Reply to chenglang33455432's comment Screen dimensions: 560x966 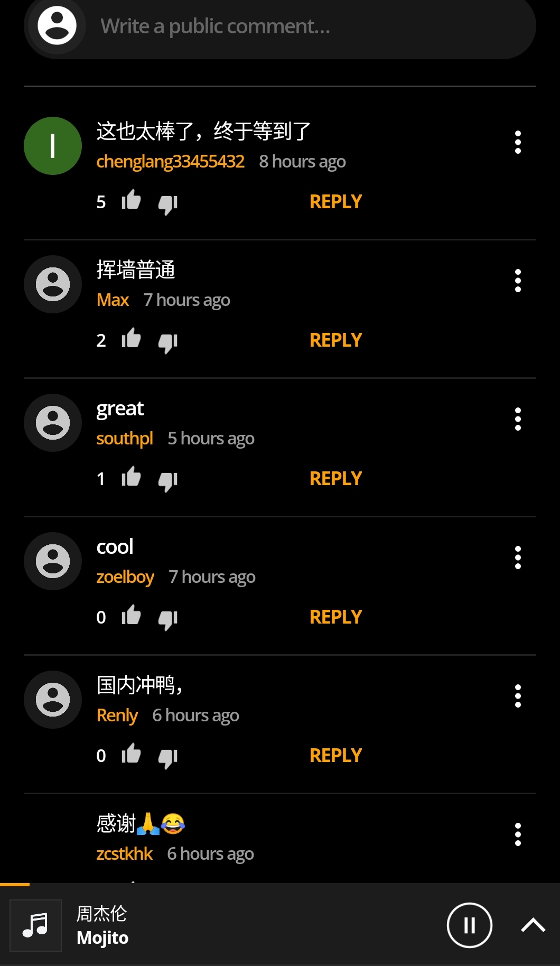coord(335,201)
